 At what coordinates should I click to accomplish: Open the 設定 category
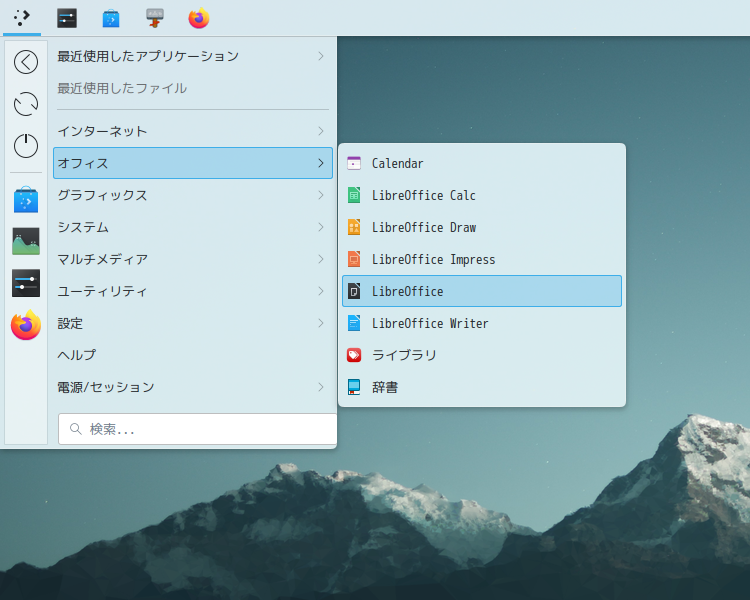[x=193, y=323]
